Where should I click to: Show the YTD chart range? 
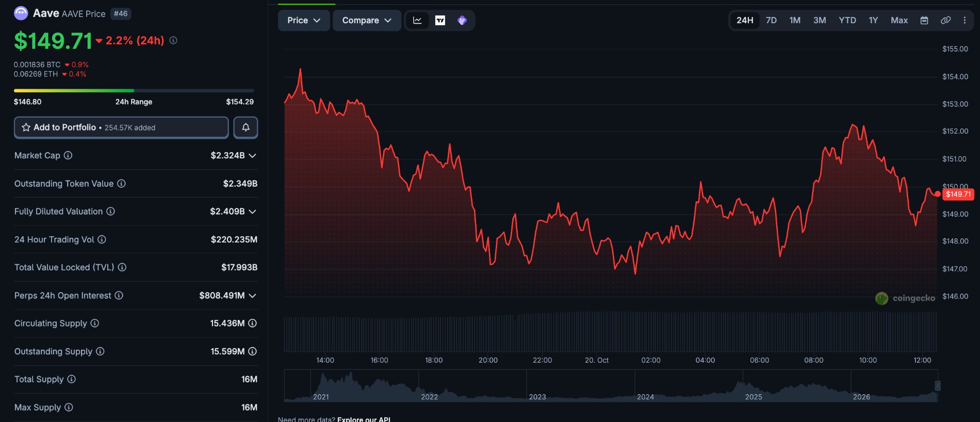click(x=847, y=21)
